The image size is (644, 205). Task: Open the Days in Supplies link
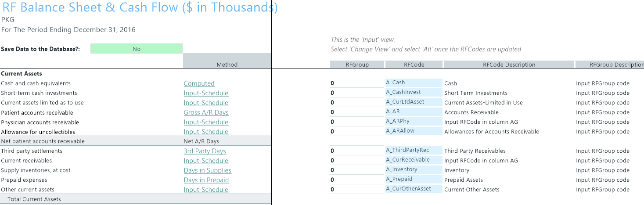coord(207,170)
